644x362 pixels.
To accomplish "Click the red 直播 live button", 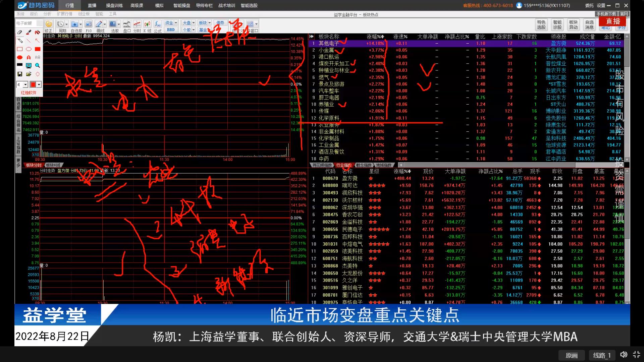I will [613, 21].
